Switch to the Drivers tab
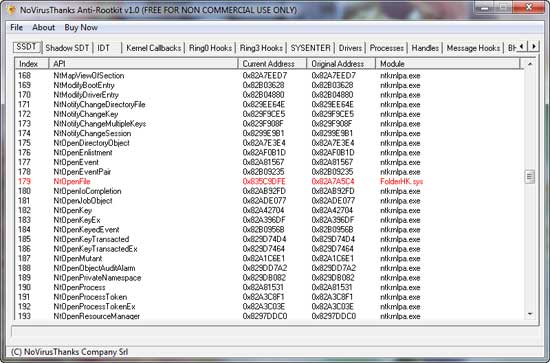550x363 pixels. tap(350, 48)
